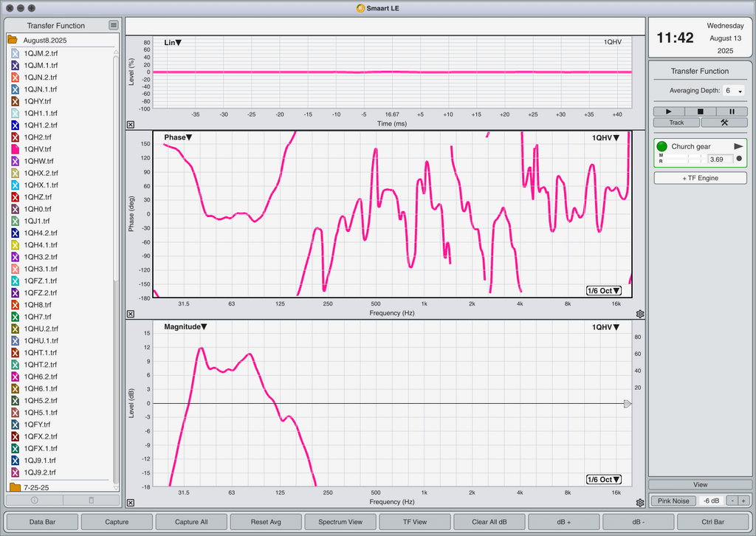This screenshot has height=536, width=756.
Task: Increase generator level with plus button
Action: [x=744, y=501]
